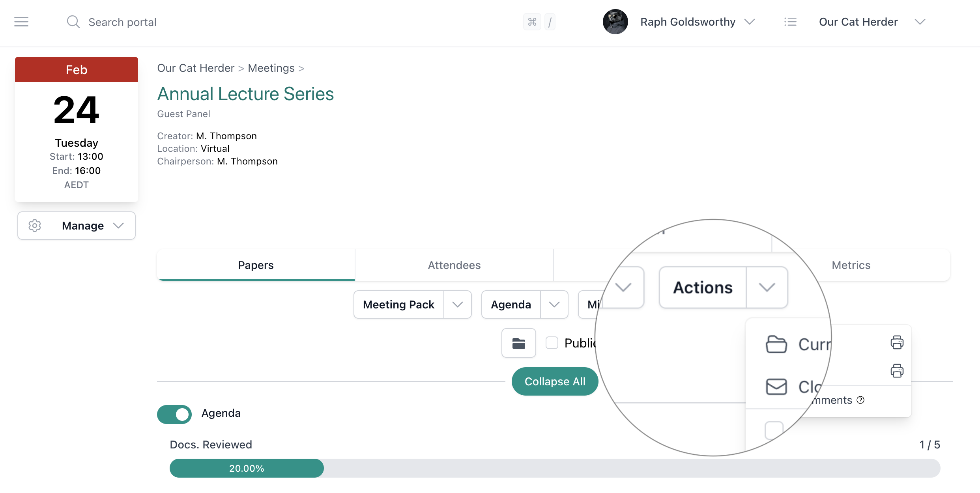980x493 pixels.
Task: Open the Actions dropdown chevron
Action: [x=767, y=288]
